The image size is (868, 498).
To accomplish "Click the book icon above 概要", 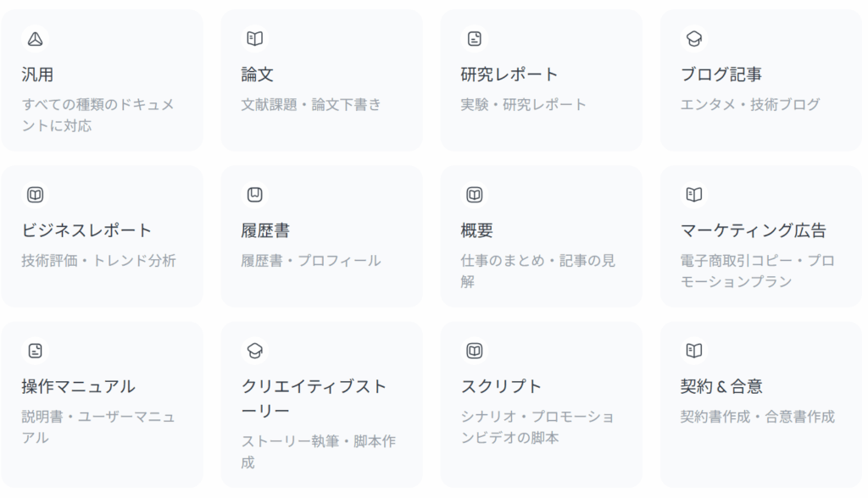I will tap(475, 195).
